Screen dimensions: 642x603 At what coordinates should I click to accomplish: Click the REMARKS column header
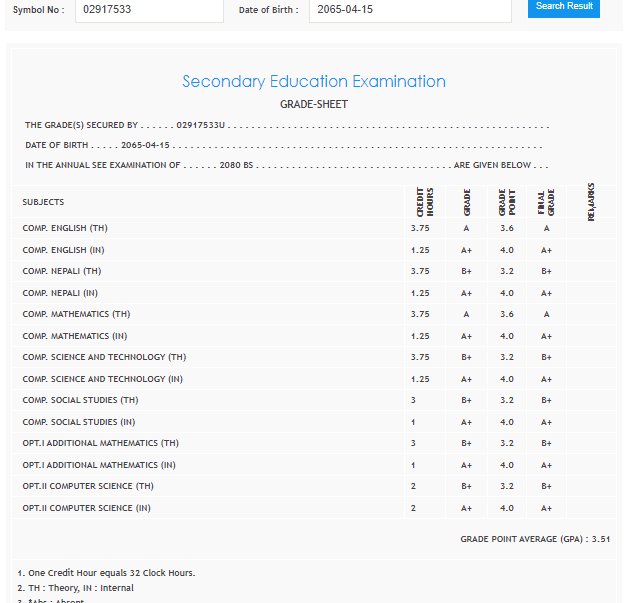(x=592, y=201)
